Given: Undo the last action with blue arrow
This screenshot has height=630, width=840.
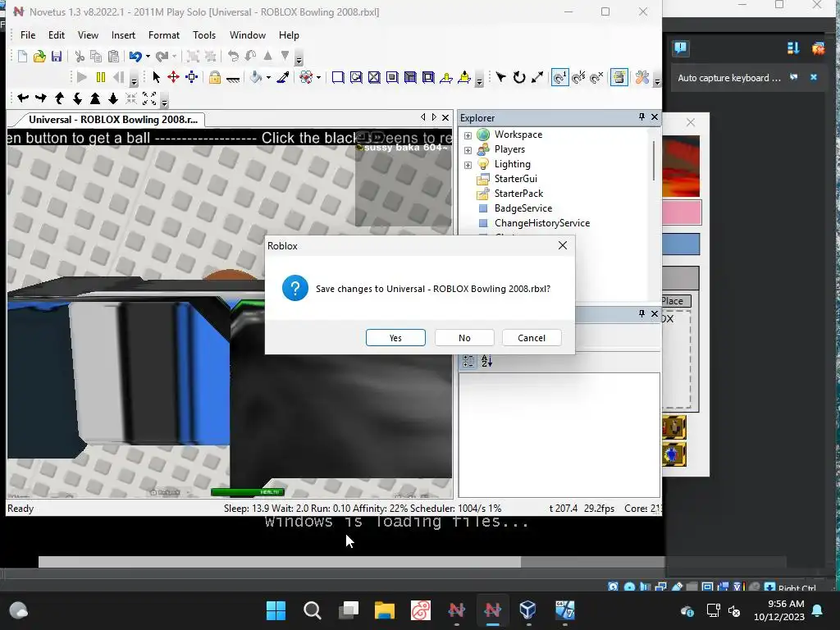Looking at the screenshot, I should (135, 57).
